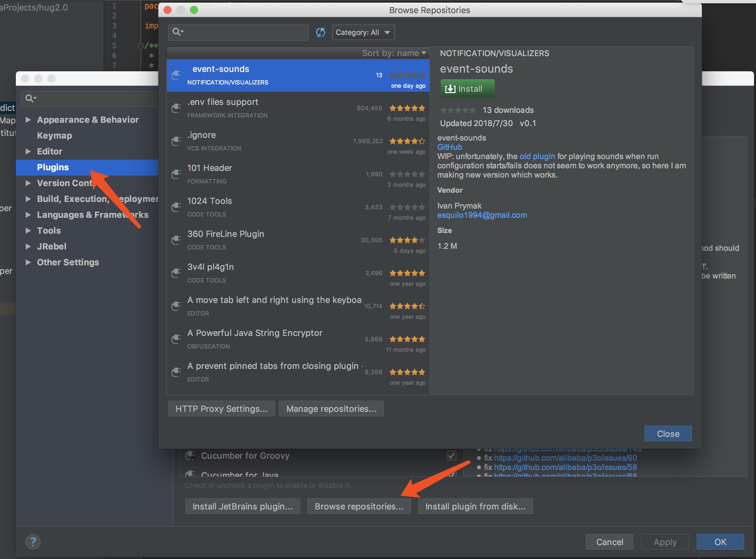
Task: Click the Install button for event-sounds
Action: 466,89
